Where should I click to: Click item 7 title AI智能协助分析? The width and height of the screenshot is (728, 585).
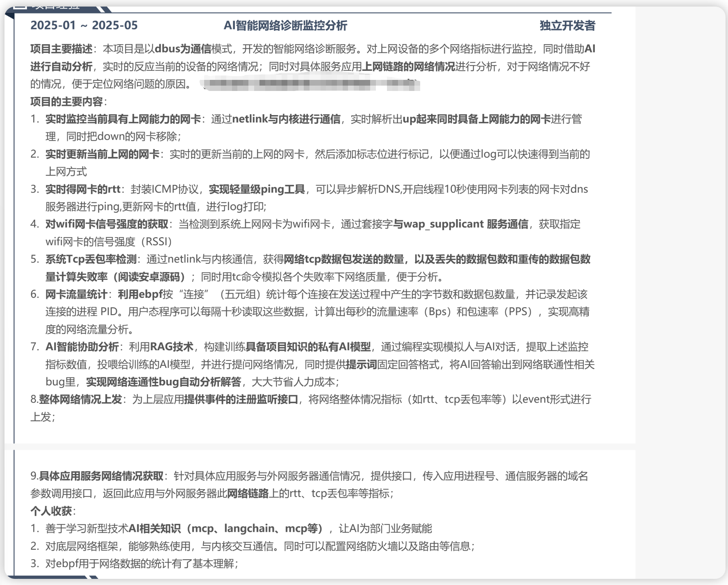82,347
